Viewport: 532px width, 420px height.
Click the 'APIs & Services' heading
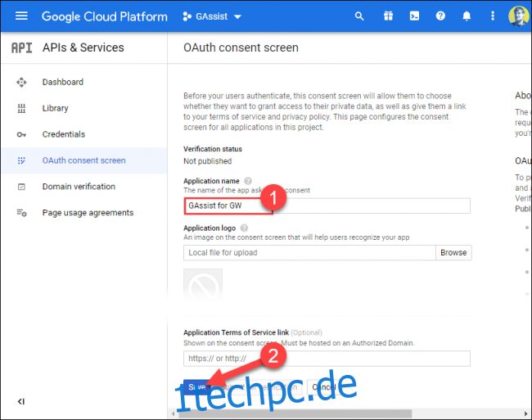coord(83,47)
